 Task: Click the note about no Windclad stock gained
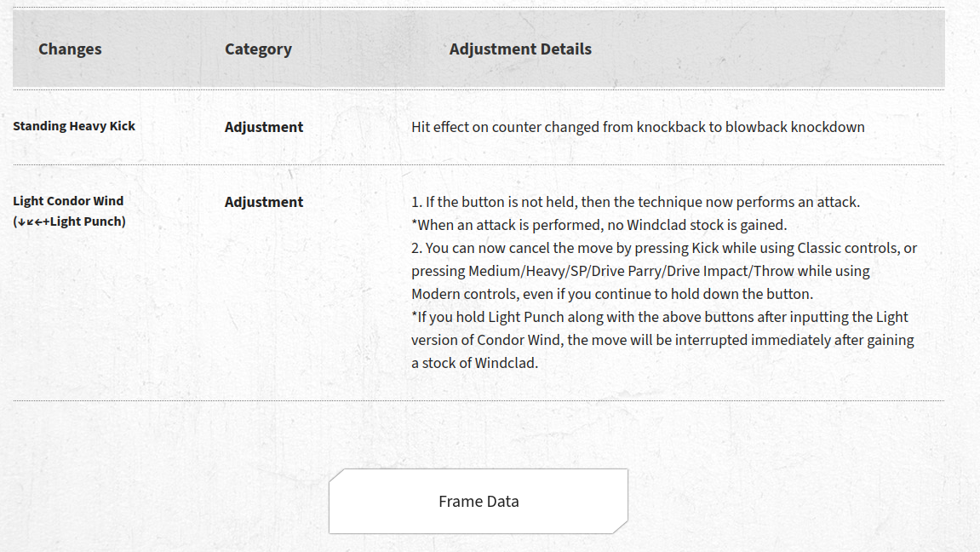[x=599, y=225]
